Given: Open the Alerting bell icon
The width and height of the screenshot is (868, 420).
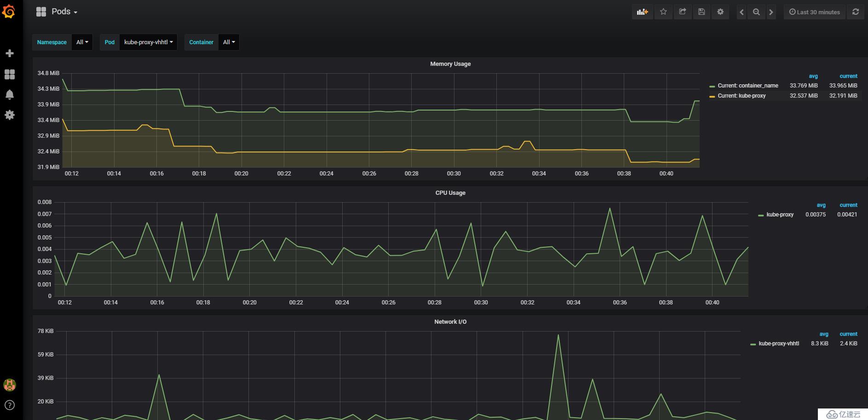Looking at the screenshot, I should [x=9, y=94].
